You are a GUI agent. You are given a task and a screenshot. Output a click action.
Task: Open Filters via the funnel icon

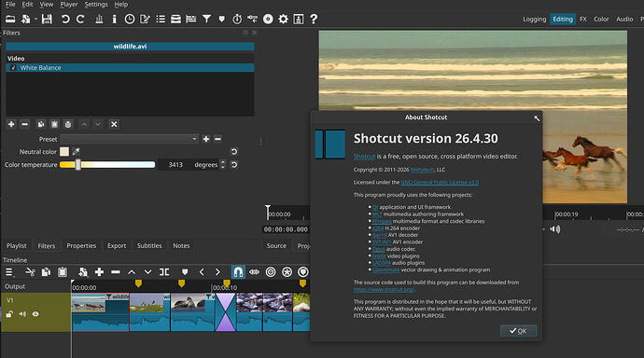[x=206, y=19]
